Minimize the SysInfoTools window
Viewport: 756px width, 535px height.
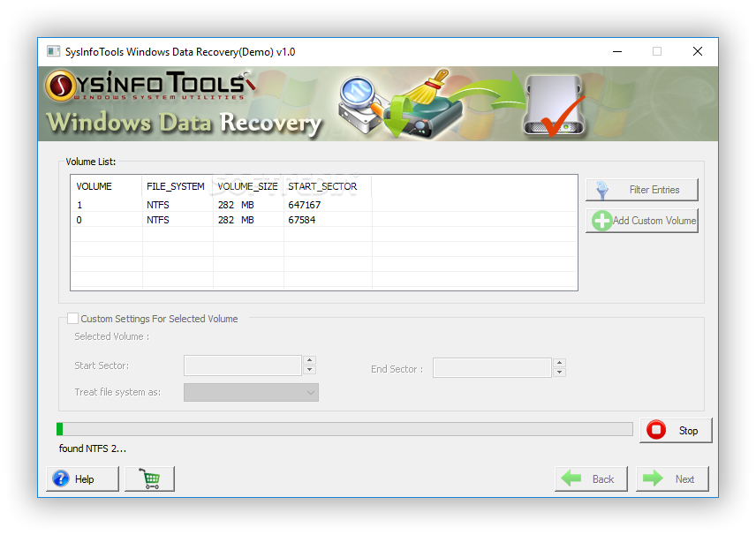point(617,51)
